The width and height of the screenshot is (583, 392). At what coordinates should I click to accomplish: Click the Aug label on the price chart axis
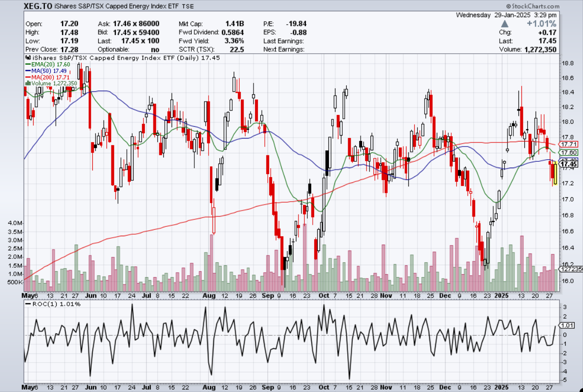click(x=209, y=296)
